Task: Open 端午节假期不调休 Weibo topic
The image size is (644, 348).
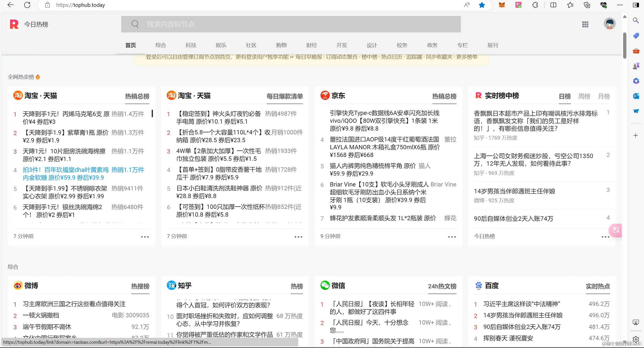Action: point(47,327)
